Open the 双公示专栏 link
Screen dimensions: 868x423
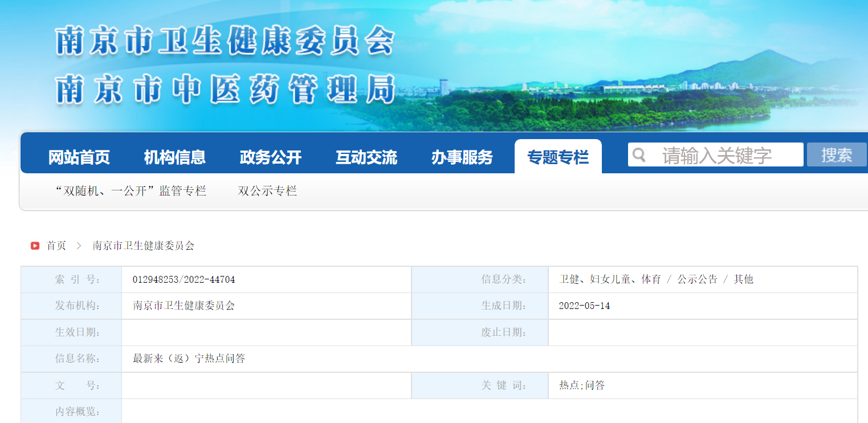(267, 191)
